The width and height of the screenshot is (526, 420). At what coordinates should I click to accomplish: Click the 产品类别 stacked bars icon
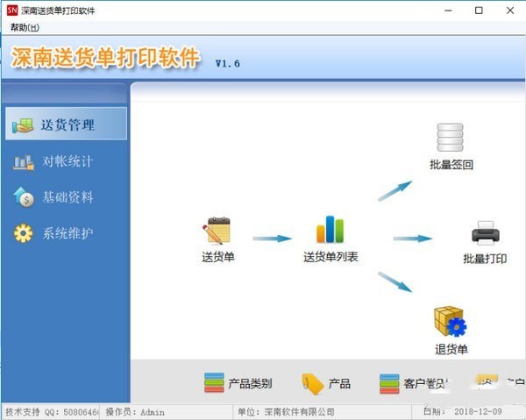(214, 382)
